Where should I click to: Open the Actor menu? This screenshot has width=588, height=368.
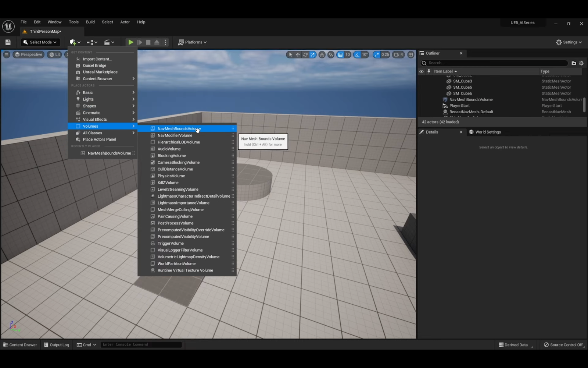(125, 22)
